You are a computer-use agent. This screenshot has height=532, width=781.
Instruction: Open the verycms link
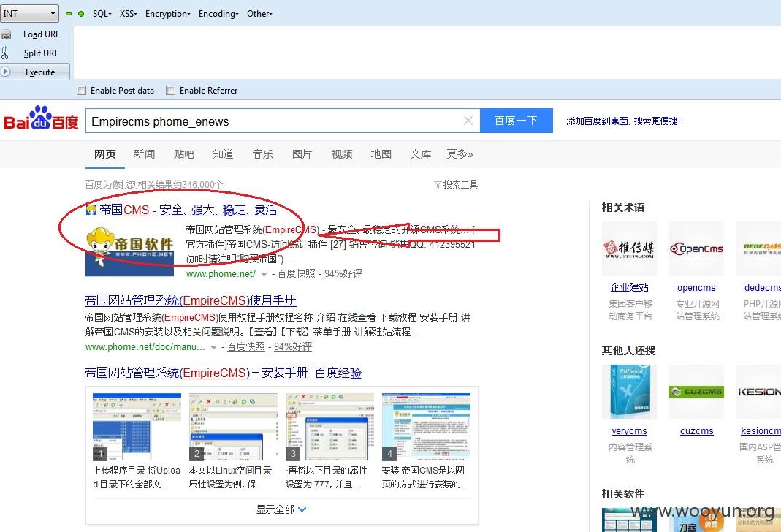630,431
